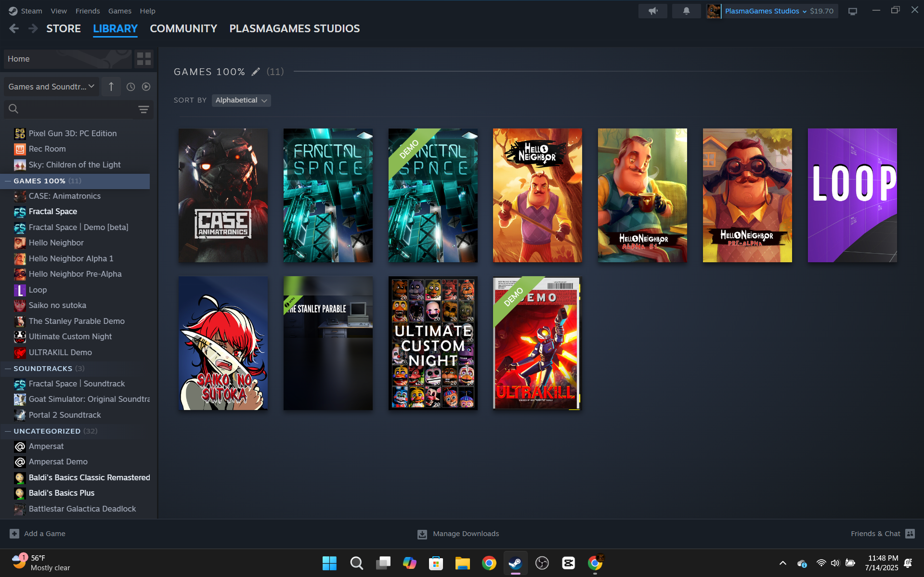The image size is (924, 577).
Task: Open the Saiko no sutoka cover art
Action: point(223,343)
